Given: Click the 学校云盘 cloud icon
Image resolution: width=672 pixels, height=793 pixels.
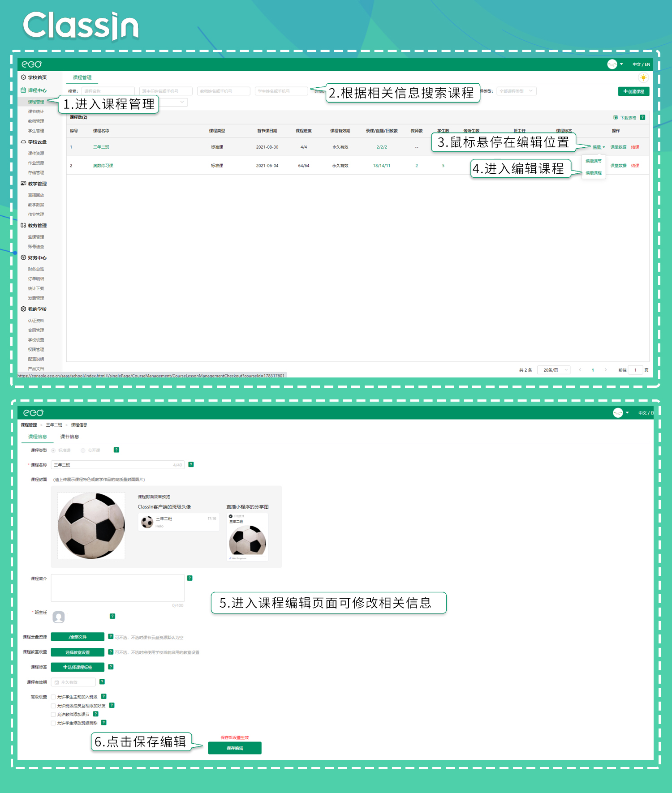Looking at the screenshot, I should (x=23, y=141).
